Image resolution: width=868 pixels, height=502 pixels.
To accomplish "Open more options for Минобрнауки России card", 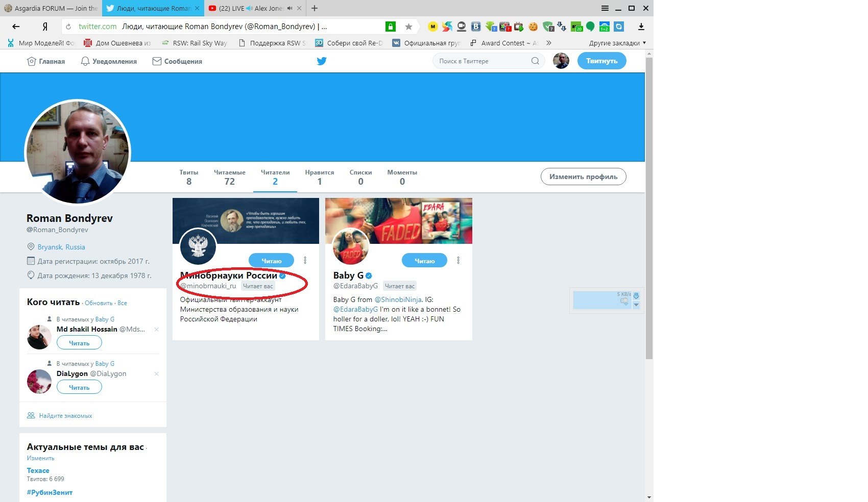I will click(305, 260).
